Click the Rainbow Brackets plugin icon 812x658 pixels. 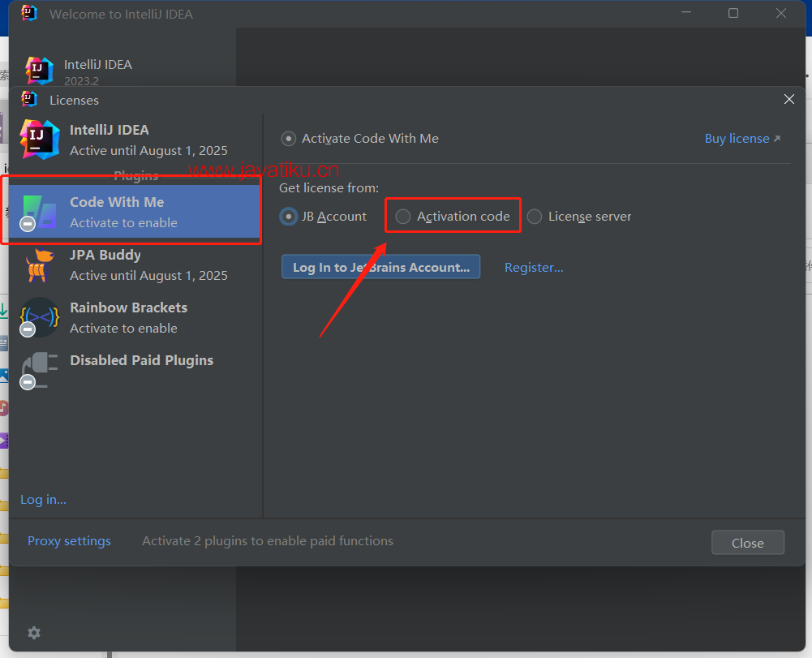pos(40,317)
